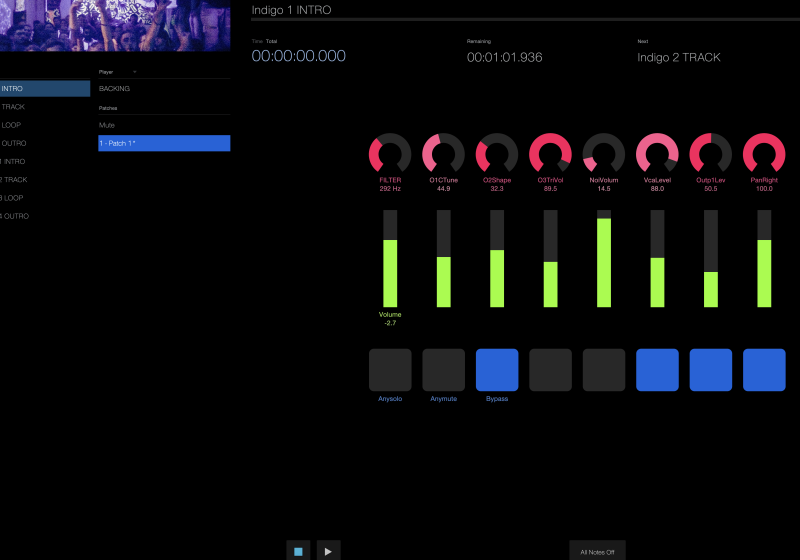Click the VcaLevel knob
The image size is (800, 560).
coord(657,153)
